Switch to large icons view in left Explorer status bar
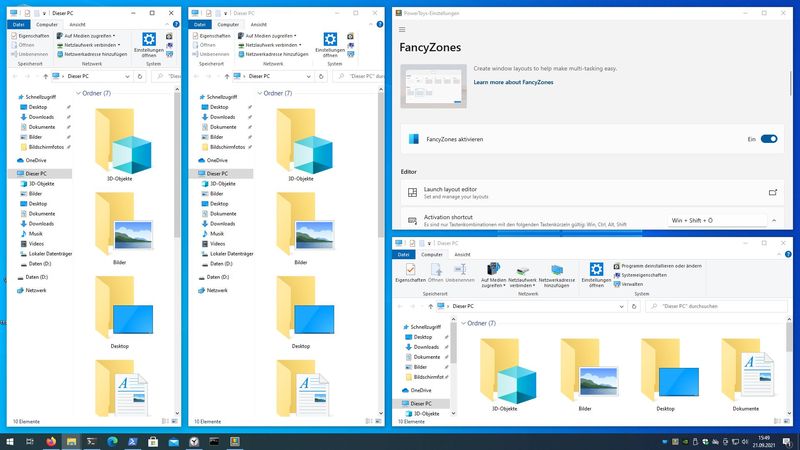 point(175,421)
